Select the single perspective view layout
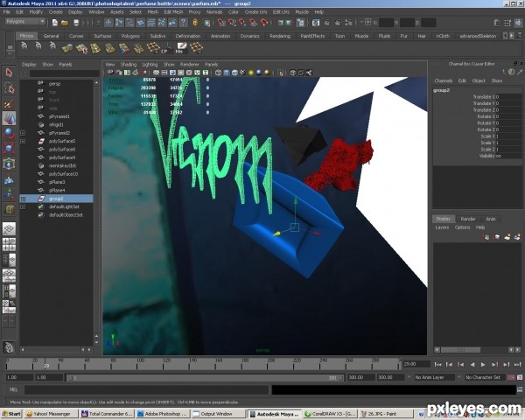Viewport: 525px width, 420px height. 9,229
